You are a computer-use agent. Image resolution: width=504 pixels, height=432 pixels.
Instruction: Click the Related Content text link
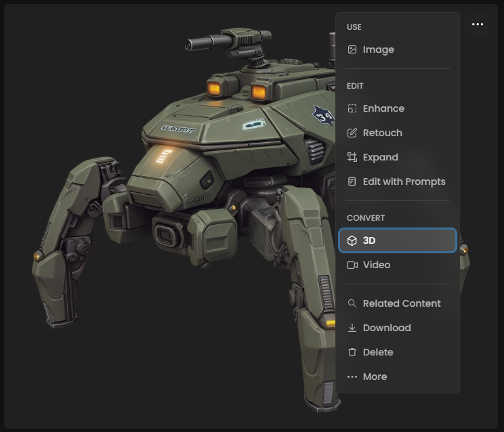pyautogui.click(x=402, y=303)
